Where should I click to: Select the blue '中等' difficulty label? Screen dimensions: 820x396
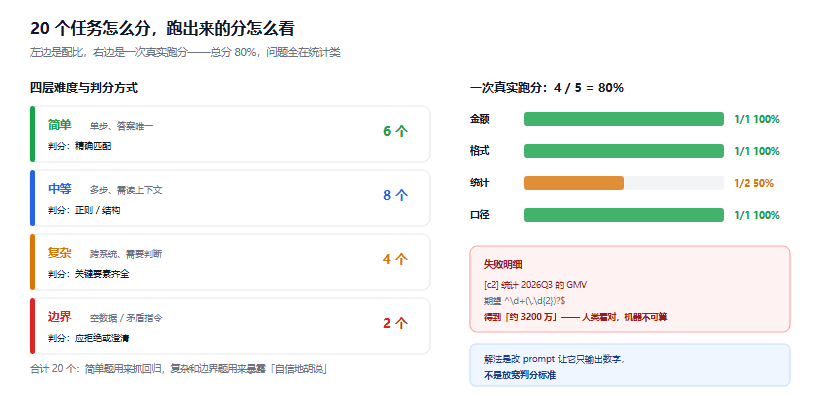click(60, 189)
